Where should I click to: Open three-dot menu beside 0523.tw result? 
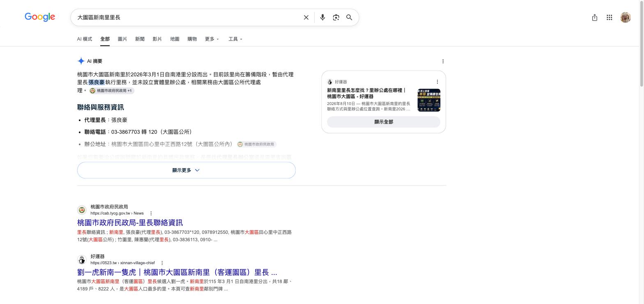162,263
